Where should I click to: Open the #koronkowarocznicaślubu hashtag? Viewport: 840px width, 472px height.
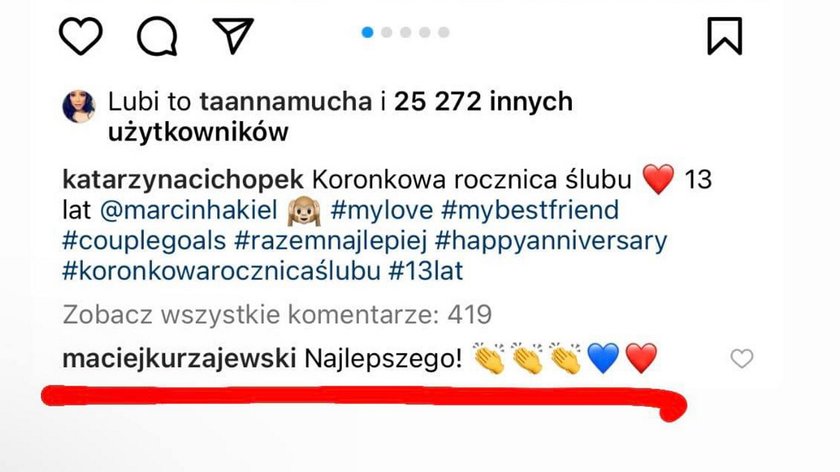pyautogui.click(x=221, y=272)
